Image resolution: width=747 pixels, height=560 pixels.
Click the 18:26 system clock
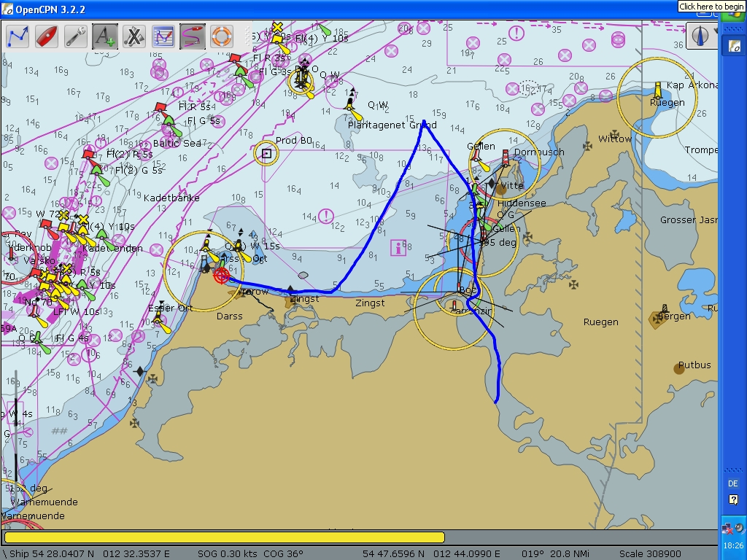coord(732,545)
